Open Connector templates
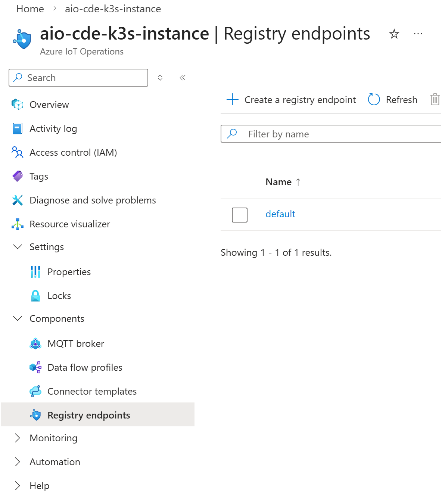The width and height of the screenshot is (442, 504). tap(92, 391)
